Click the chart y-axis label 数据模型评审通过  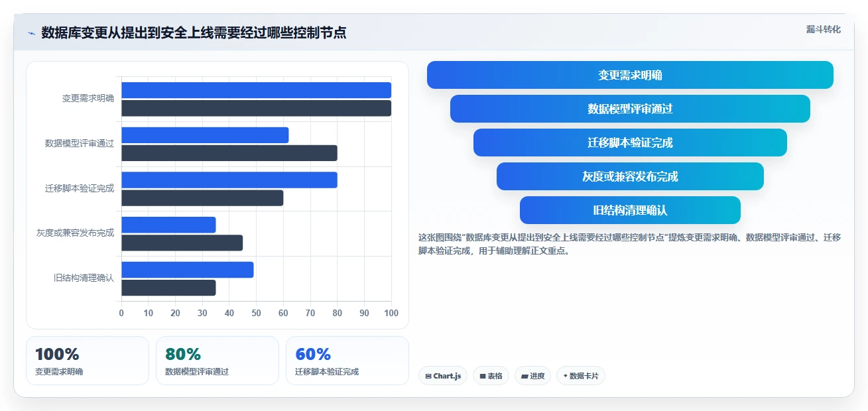(x=80, y=143)
